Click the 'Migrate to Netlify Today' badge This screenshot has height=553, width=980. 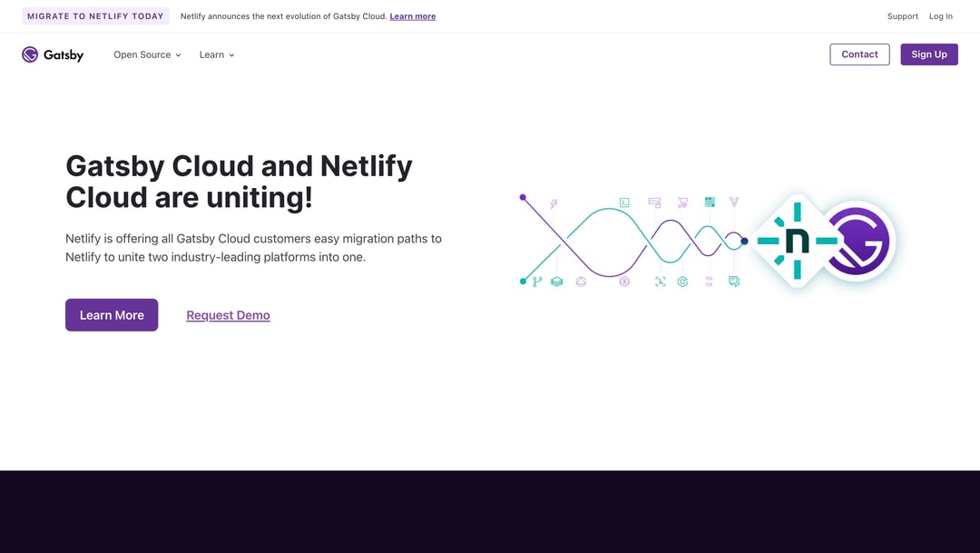point(95,16)
